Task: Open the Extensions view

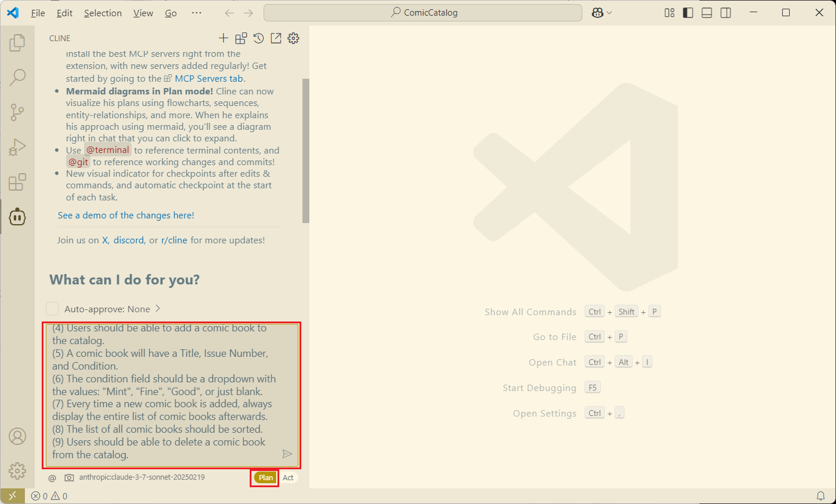Action: click(17, 182)
